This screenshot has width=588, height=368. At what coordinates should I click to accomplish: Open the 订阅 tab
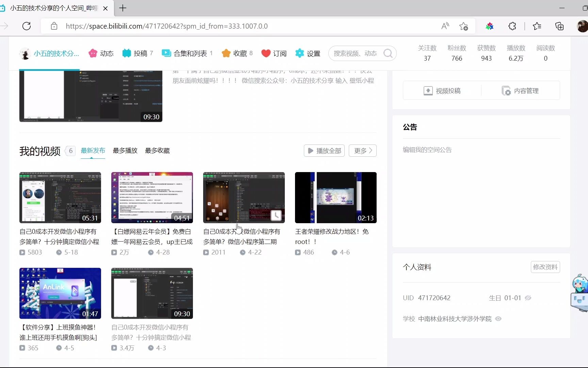pyautogui.click(x=274, y=53)
